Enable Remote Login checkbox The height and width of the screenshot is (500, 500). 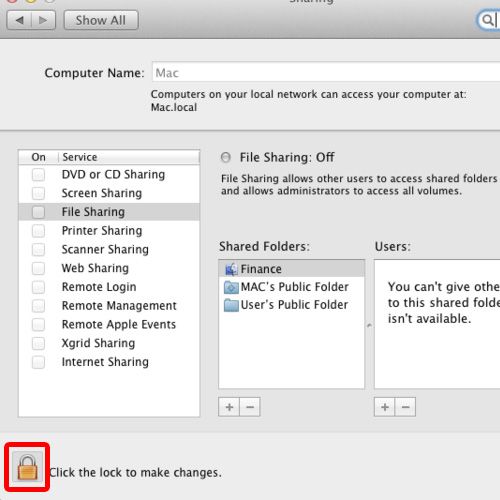click(38, 287)
